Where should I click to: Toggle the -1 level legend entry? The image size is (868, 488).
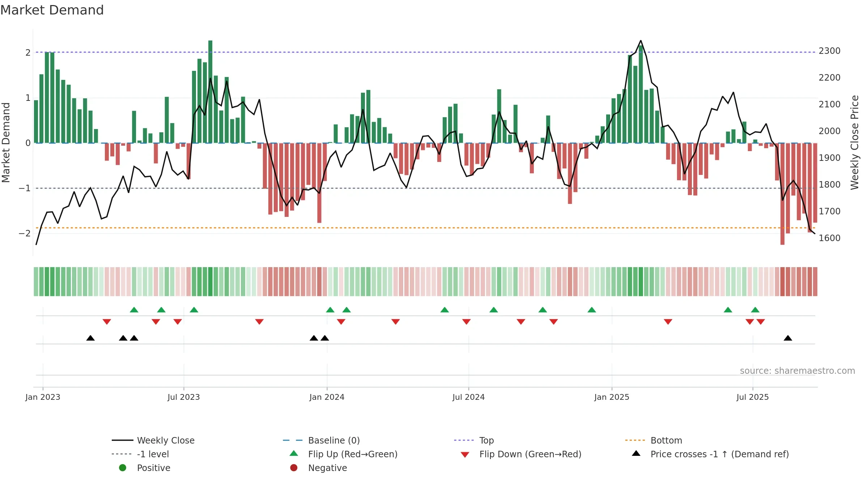click(140, 454)
